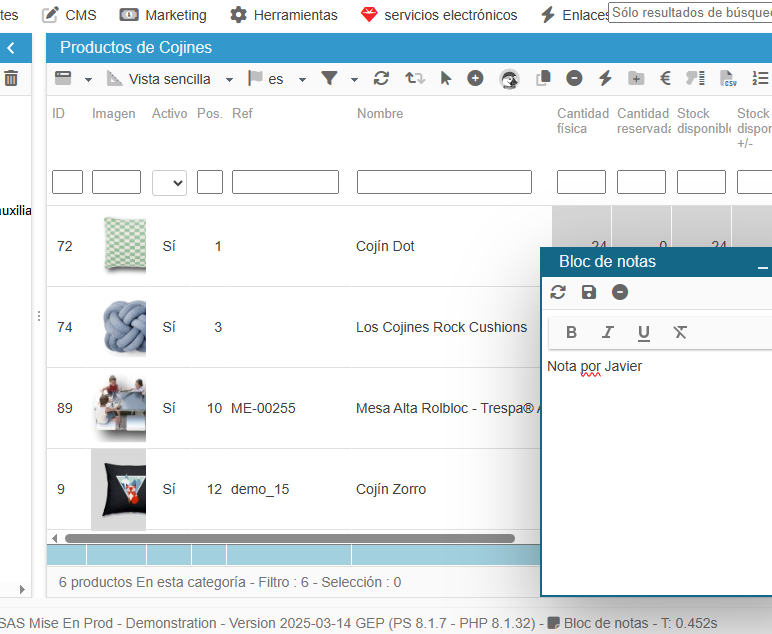Toggle italic formatting in the note editor
The height and width of the screenshot is (634, 772).
click(607, 332)
